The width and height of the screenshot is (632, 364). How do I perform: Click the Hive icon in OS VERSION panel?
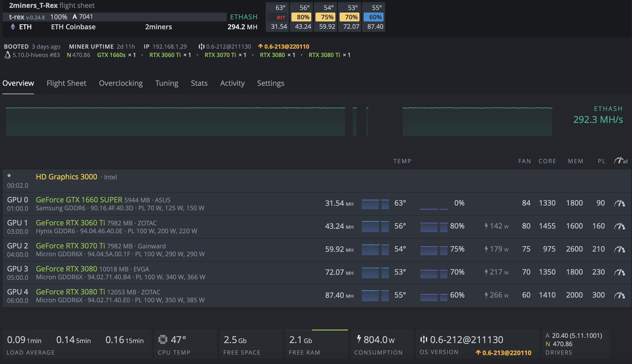coord(424,339)
